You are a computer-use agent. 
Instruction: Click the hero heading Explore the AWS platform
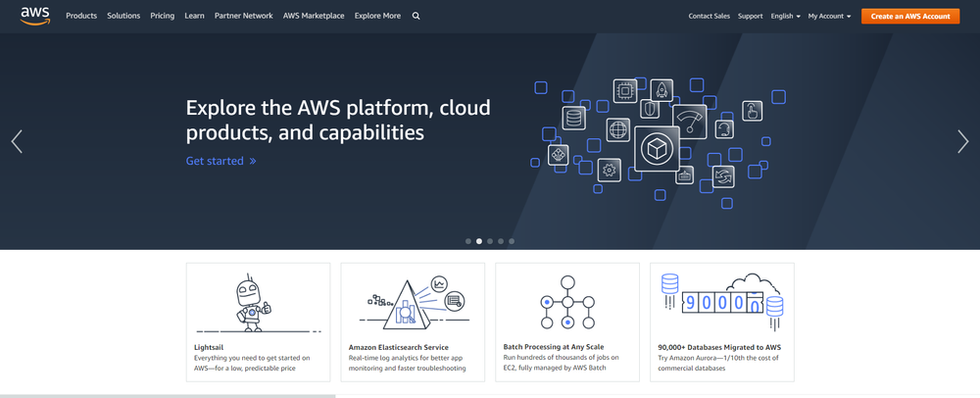[338, 120]
